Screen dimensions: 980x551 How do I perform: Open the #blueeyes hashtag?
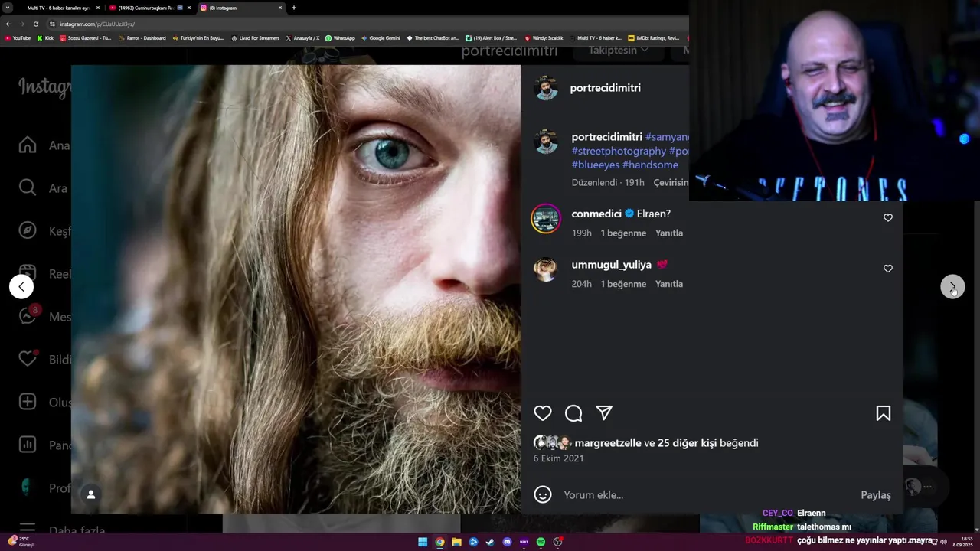tap(595, 165)
